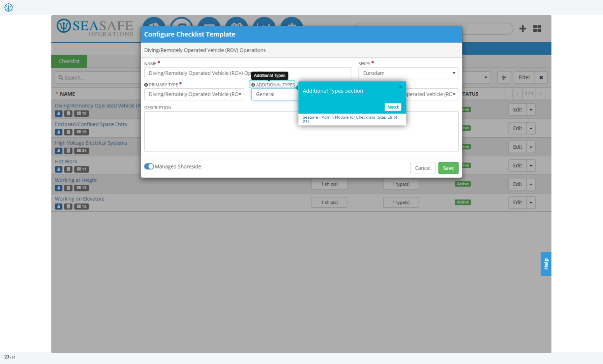The width and height of the screenshot is (603, 364).
Task: Go to the next page in pagination
Action: pos(541,94)
